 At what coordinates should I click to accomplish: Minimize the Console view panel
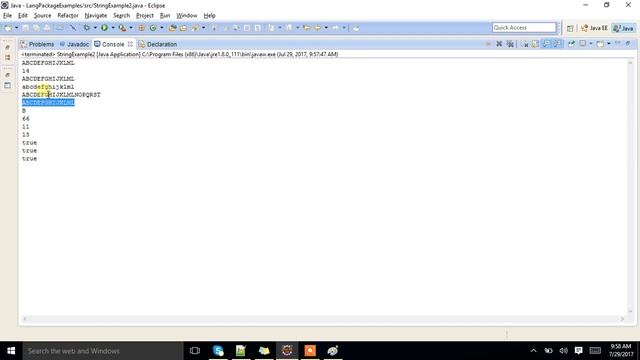[x=618, y=43]
